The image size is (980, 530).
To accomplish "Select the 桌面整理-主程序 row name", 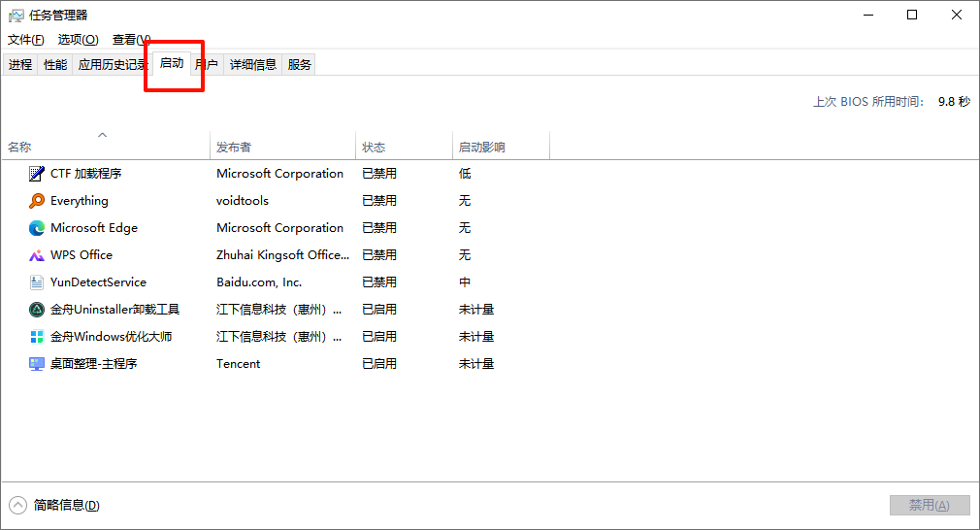I will 94,364.
